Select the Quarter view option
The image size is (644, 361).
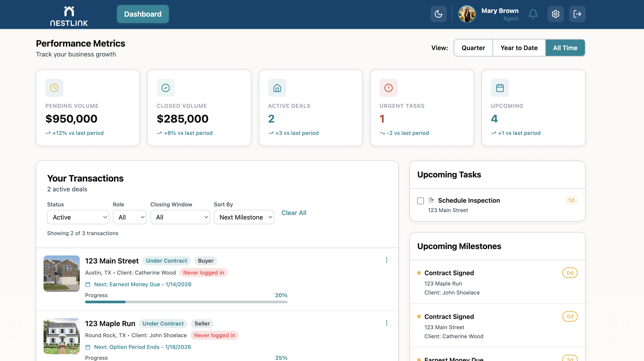473,48
